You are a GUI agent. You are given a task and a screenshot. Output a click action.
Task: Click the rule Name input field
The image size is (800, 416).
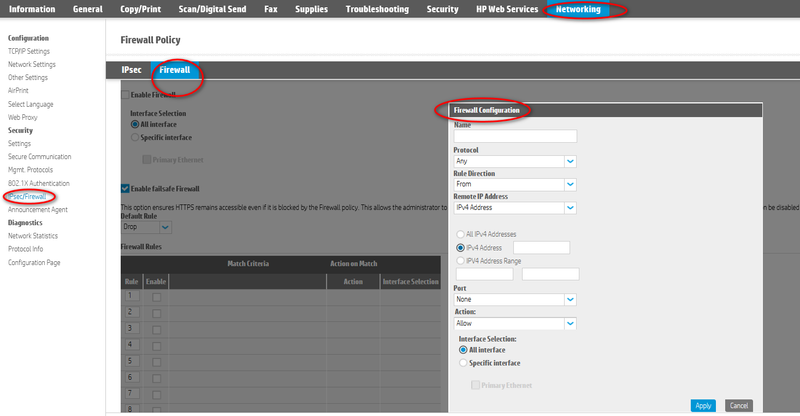[x=515, y=137]
